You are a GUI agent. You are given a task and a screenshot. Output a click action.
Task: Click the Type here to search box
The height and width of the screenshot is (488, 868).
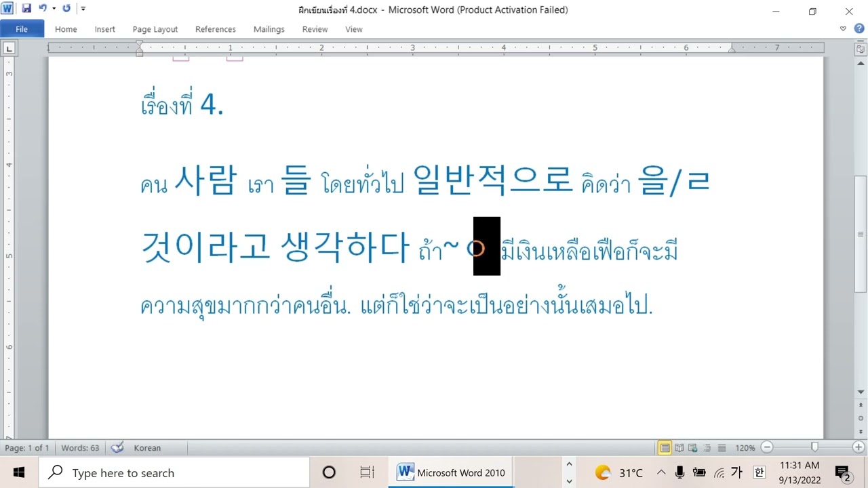point(174,472)
